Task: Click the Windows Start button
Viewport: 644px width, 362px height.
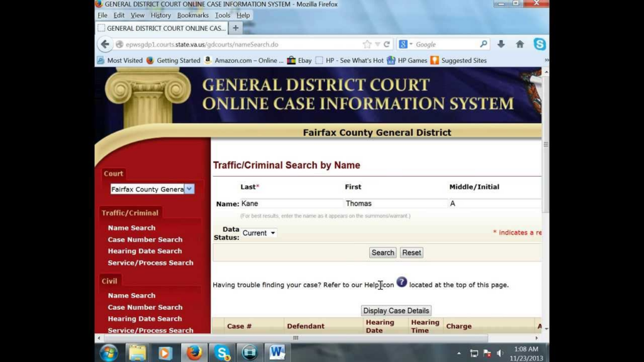Action: tap(108, 352)
